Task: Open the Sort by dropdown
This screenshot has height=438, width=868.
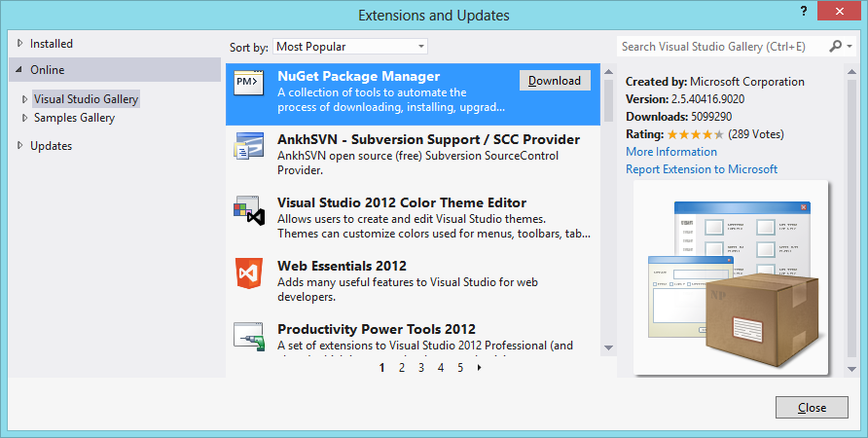Action: 350,47
